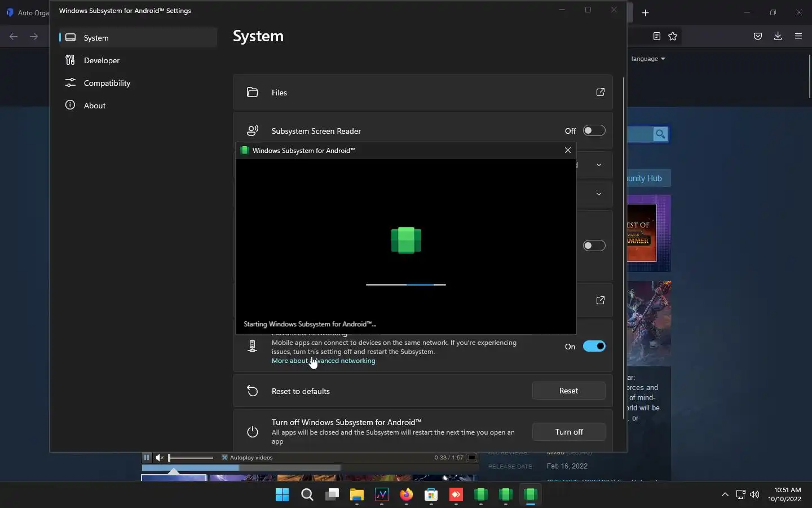The width and height of the screenshot is (812, 508).
Task: Open a new Firefox tab
Action: [x=646, y=12]
